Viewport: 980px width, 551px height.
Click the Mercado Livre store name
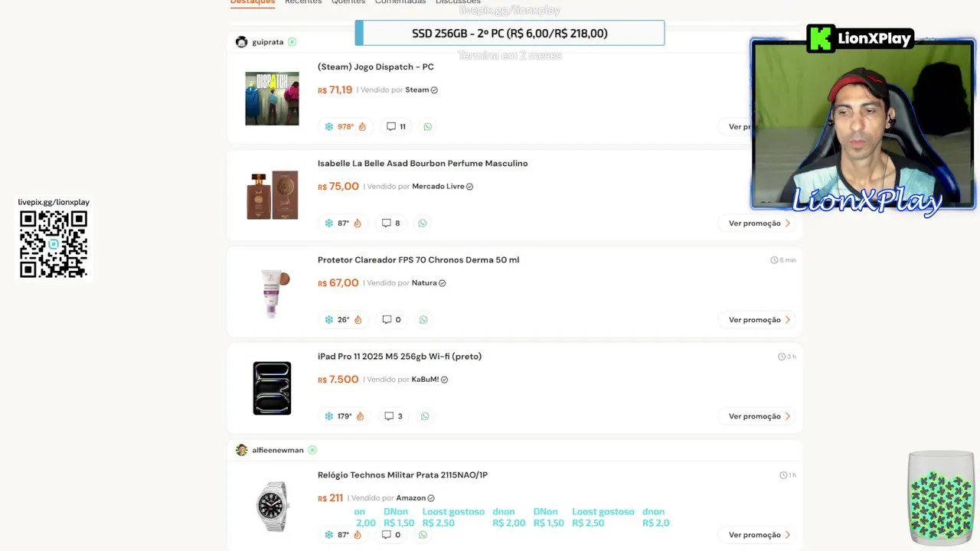(439, 186)
